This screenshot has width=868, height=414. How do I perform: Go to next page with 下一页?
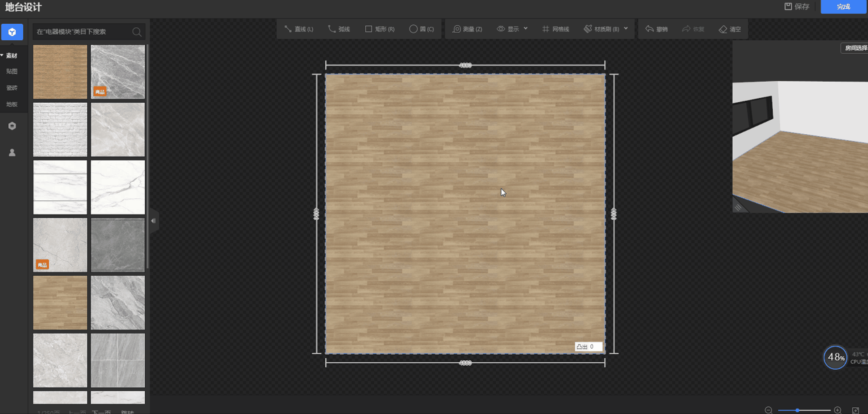101,412
